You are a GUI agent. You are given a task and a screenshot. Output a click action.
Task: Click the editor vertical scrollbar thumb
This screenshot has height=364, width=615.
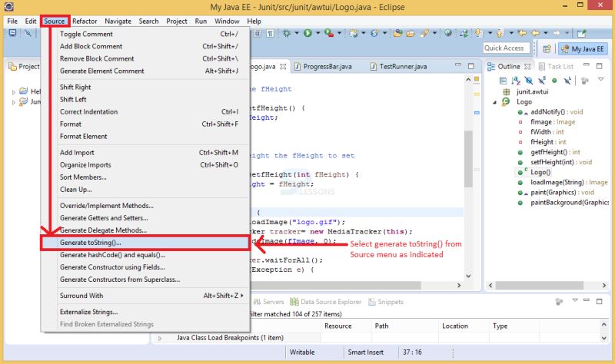pos(468,159)
